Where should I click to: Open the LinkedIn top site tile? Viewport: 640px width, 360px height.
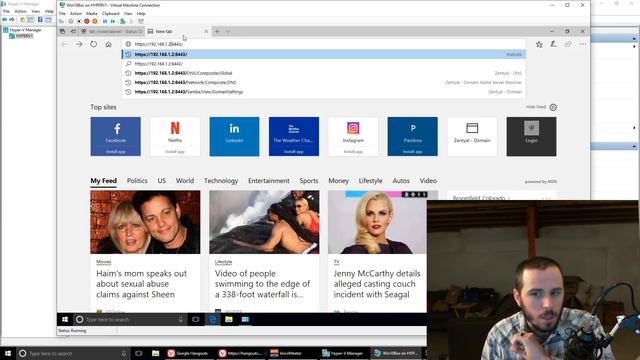(234, 136)
